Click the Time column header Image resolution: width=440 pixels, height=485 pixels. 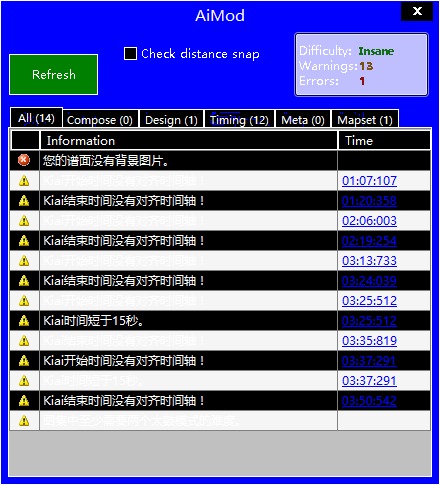(x=385, y=140)
